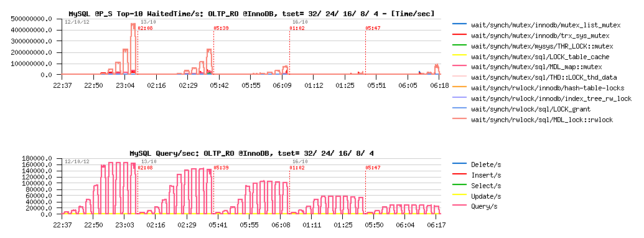Click the 05:39 marker in WaitedTime chart
Screen dimensions: 644x238
222,29
